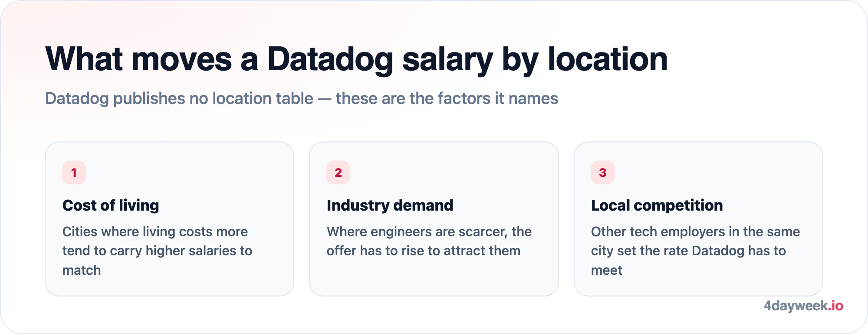Click the number 3 badge
This screenshot has height=335, width=868.
click(603, 172)
